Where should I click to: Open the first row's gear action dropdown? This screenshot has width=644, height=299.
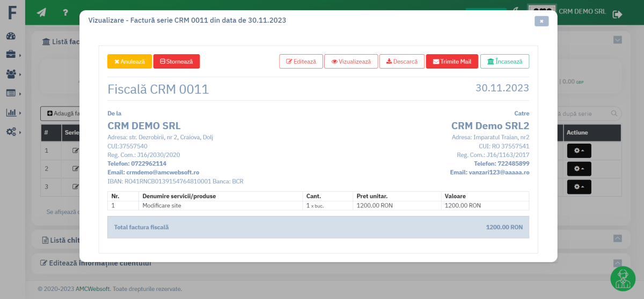click(x=579, y=151)
